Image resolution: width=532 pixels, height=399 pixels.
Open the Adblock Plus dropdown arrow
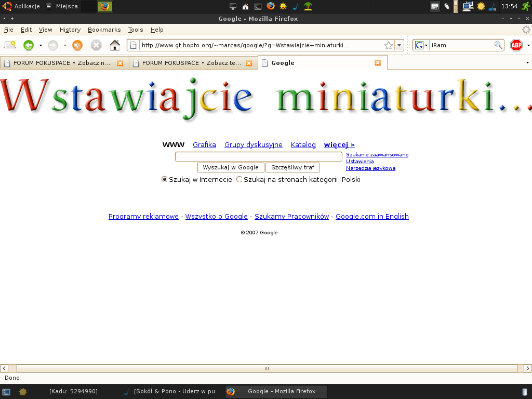tap(528, 45)
